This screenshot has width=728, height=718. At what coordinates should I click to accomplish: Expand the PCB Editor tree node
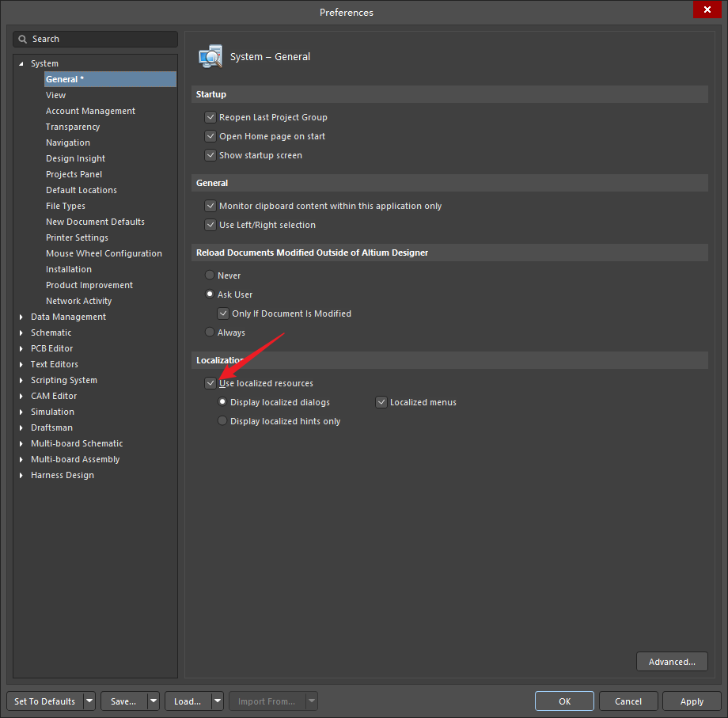point(21,348)
